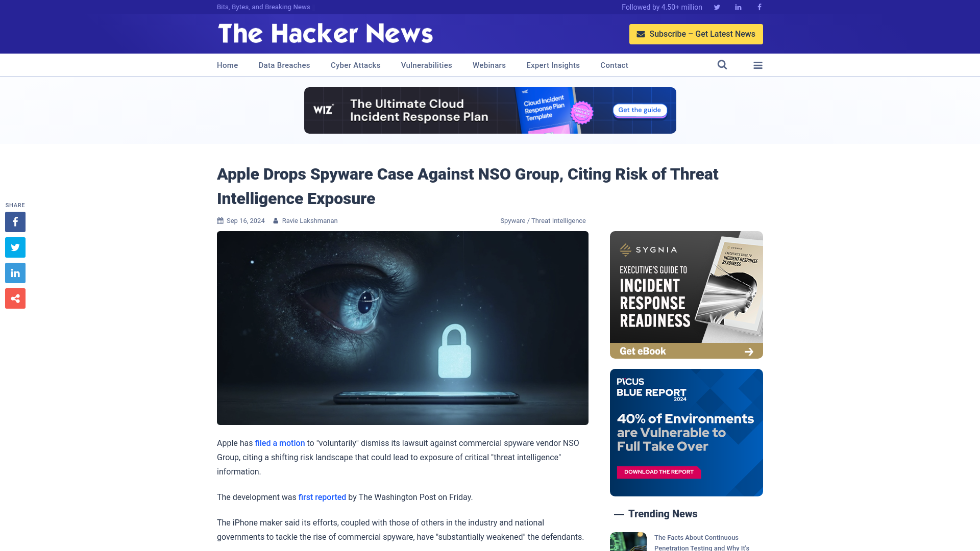Click the hamburger menu icon

[758, 65]
